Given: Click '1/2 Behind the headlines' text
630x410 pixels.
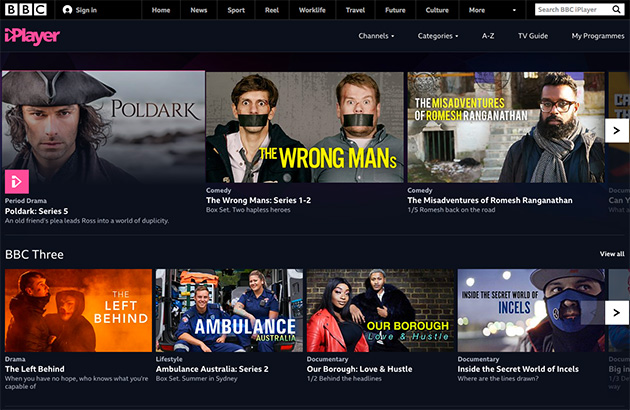Looking at the screenshot, I should tap(344, 379).
